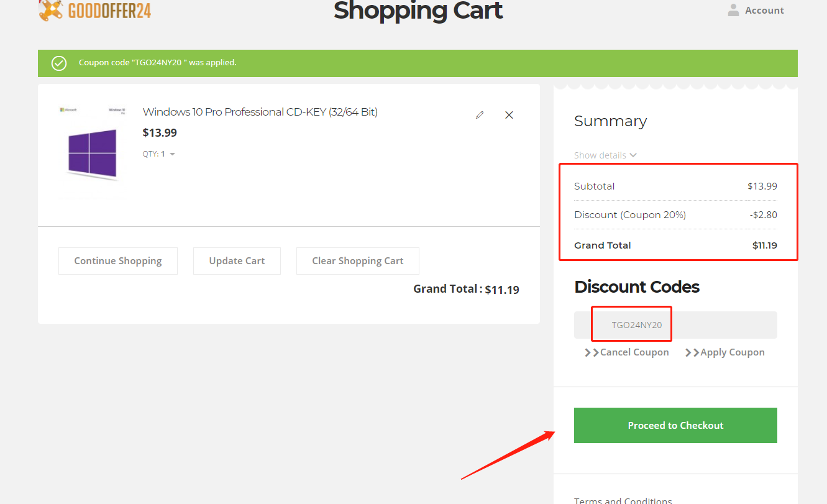Edit the Windows 10 Pro item with pencil icon
This screenshot has height=504, width=827.
click(x=480, y=115)
